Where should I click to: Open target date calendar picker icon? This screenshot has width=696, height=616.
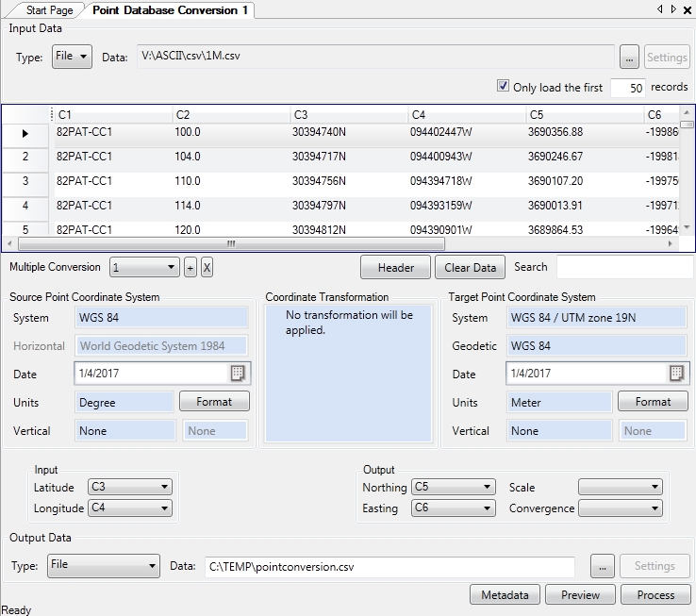point(676,373)
